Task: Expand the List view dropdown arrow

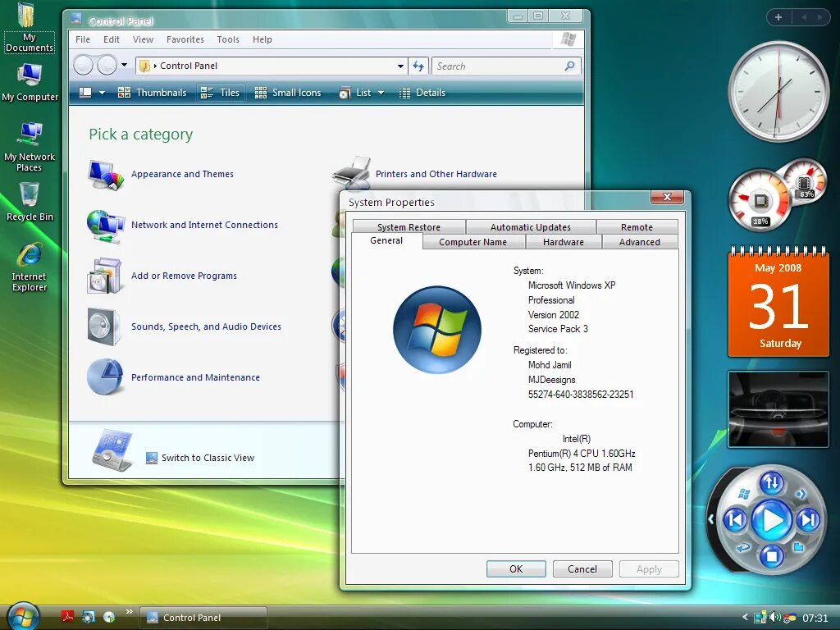Action: pyautogui.click(x=381, y=93)
